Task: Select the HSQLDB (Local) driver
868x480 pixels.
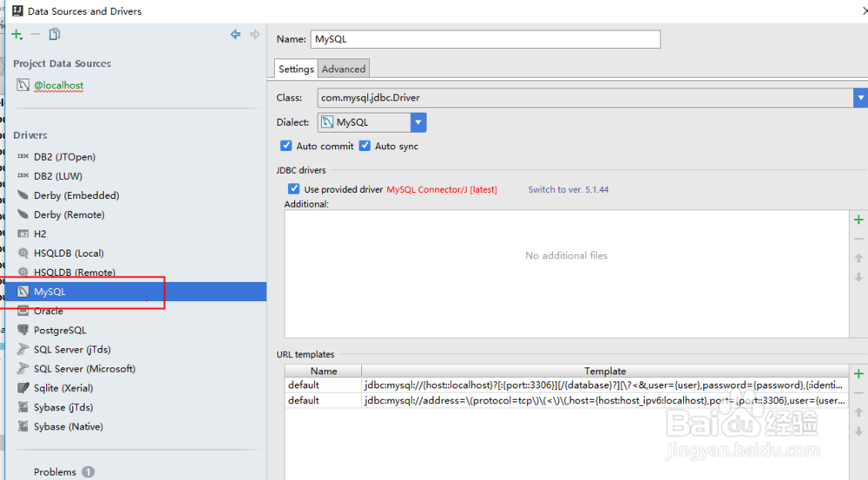Action: 69,253
